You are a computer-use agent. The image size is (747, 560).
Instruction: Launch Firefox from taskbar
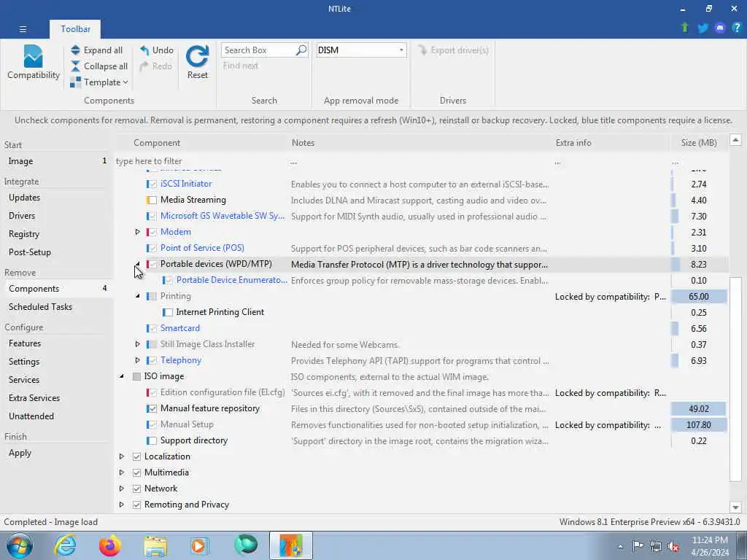(110, 545)
